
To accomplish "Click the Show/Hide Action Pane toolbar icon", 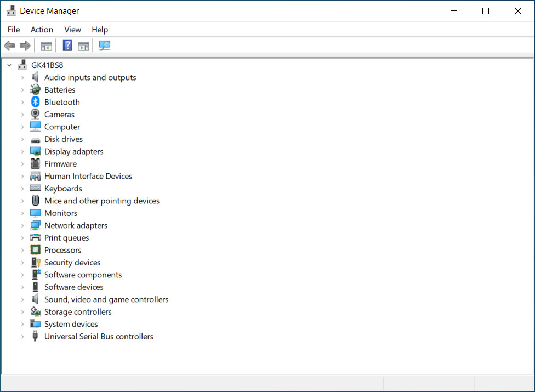I will (x=83, y=46).
